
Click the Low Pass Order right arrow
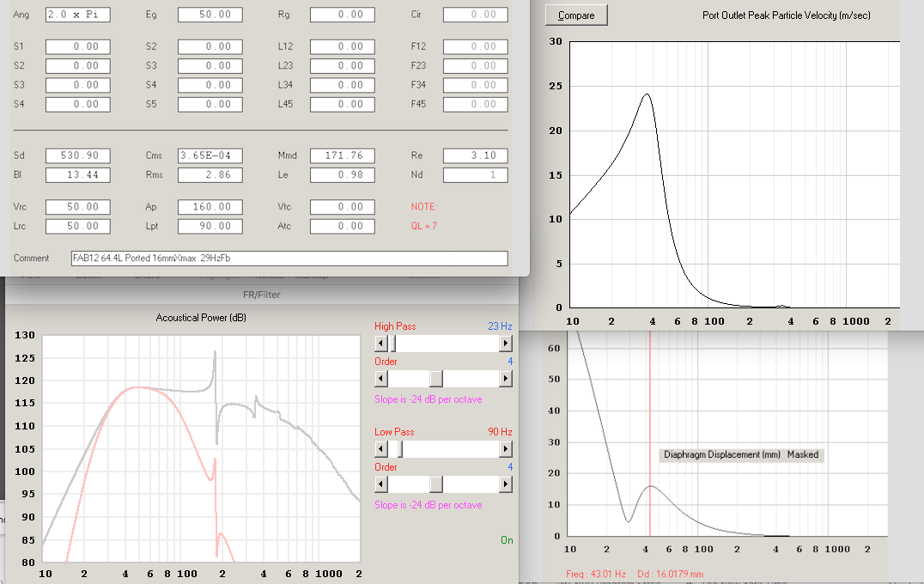pyautogui.click(x=506, y=484)
